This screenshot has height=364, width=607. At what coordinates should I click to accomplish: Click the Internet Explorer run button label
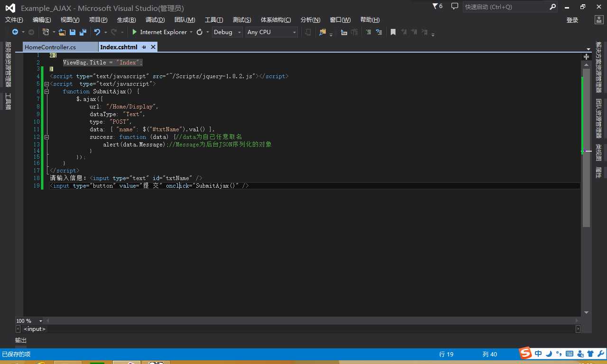[x=164, y=32]
